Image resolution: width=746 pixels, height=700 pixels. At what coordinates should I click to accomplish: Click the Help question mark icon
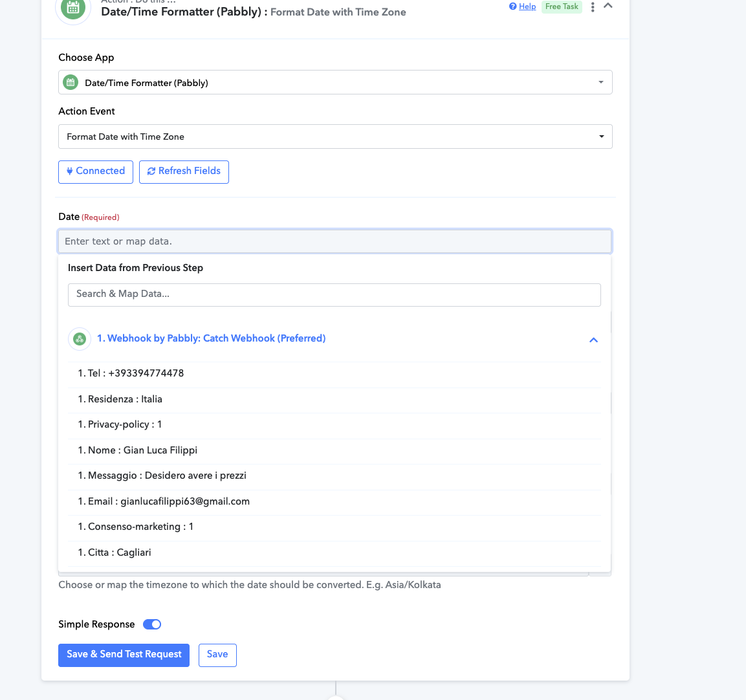[512, 6]
